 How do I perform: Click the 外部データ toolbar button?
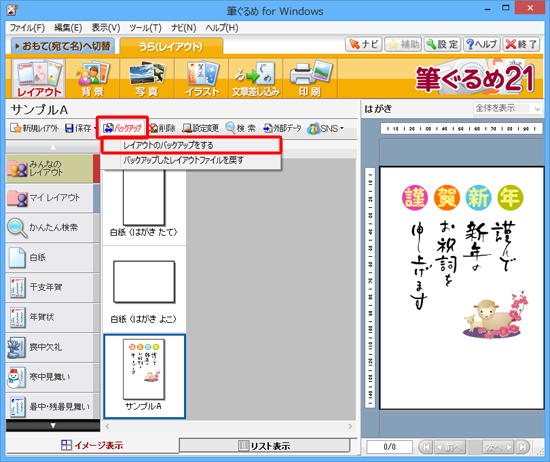point(283,128)
